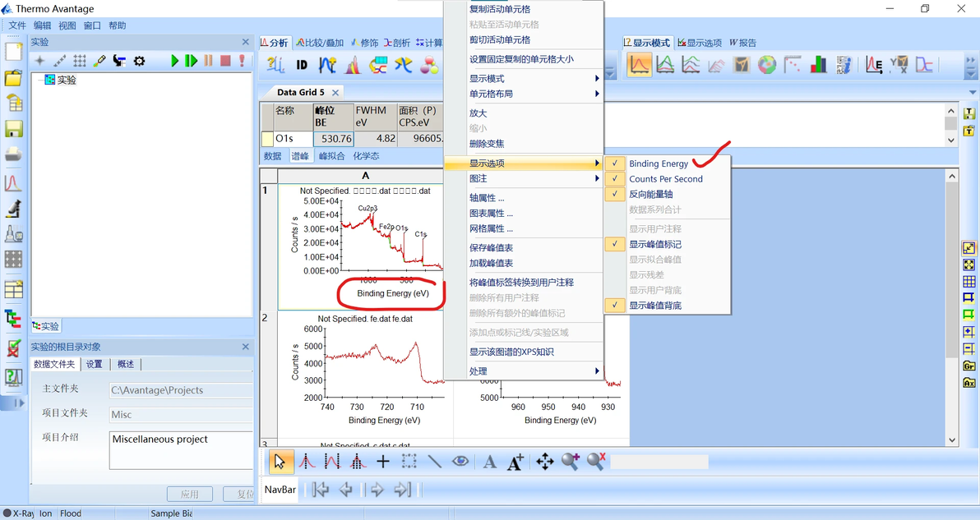Close the Data Grid 5 tab
This screenshot has height=520, width=980.
(335, 92)
